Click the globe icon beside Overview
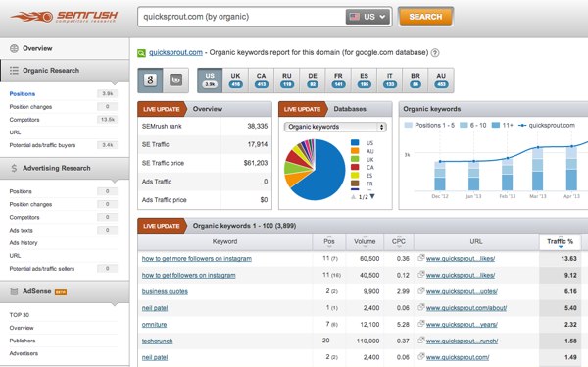The width and height of the screenshot is (588, 367). 14,48
